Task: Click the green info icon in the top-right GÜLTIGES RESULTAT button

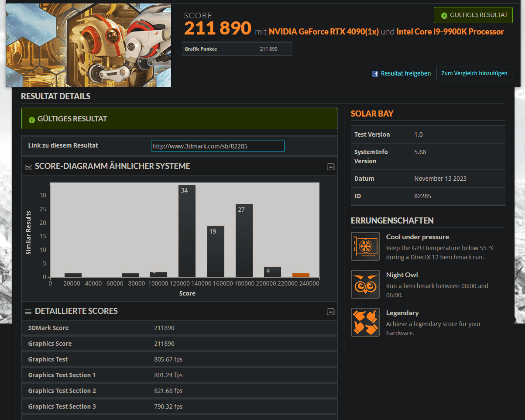Action: click(x=444, y=15)
